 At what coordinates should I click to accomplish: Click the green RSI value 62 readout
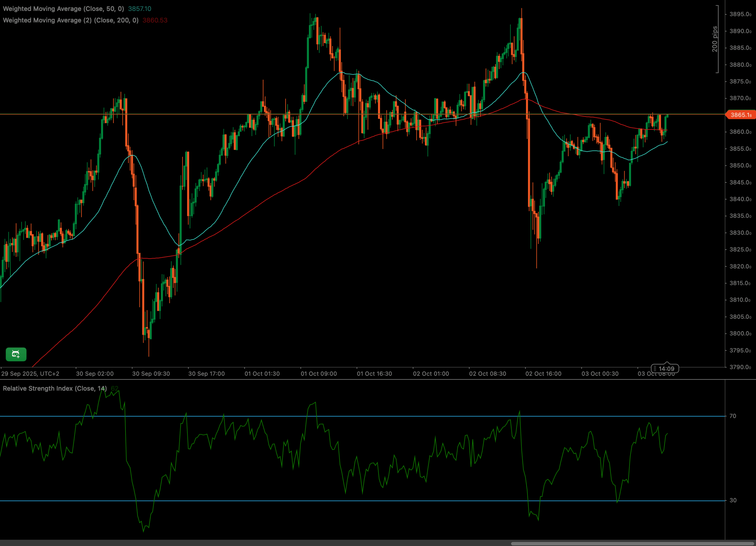[114, 388]
